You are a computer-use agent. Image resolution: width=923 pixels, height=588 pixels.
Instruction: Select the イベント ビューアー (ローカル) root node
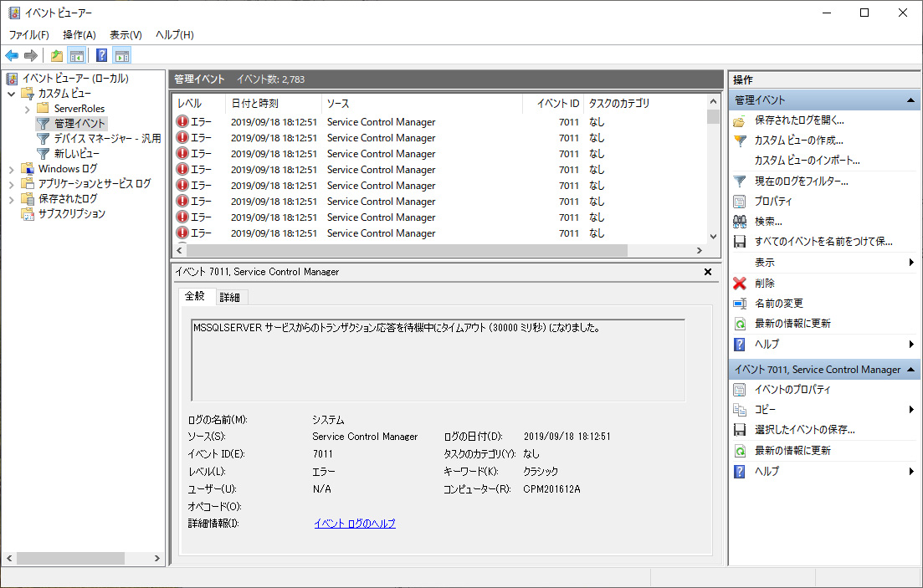click(75, 79)
